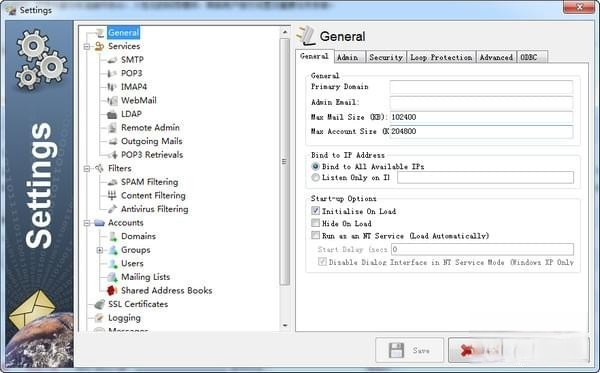600x373 pixels.
Task: Select WebMail in the tree
Action: pos(139,101)
